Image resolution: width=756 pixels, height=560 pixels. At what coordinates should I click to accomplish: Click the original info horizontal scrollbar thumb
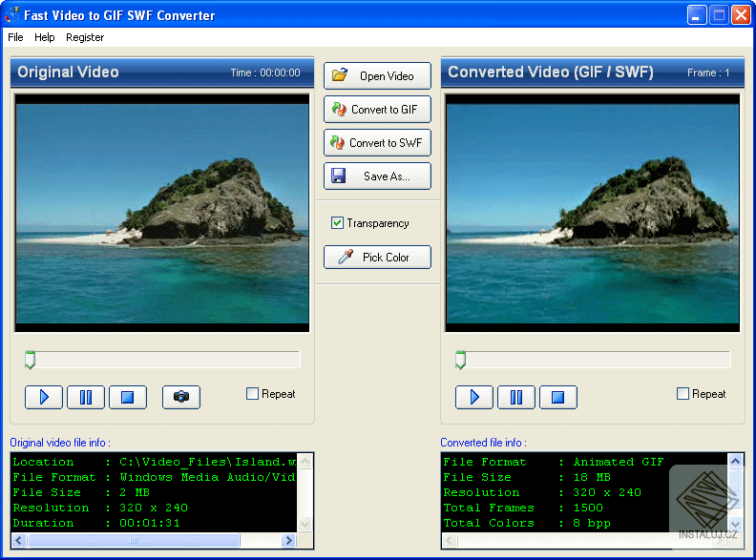pos(134,540)
